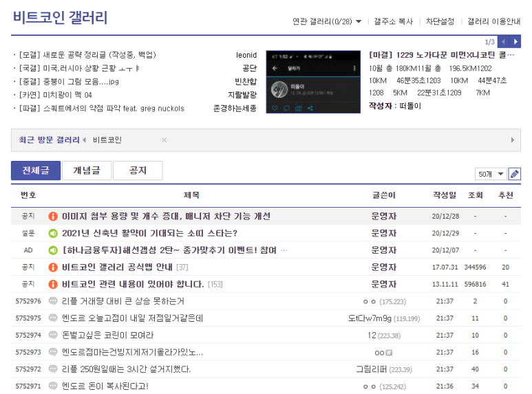The width and height of the screenshot is (532, 394).
Task: Click the 추천 column header
Action: pyautogui.click(x=506, y=195)
